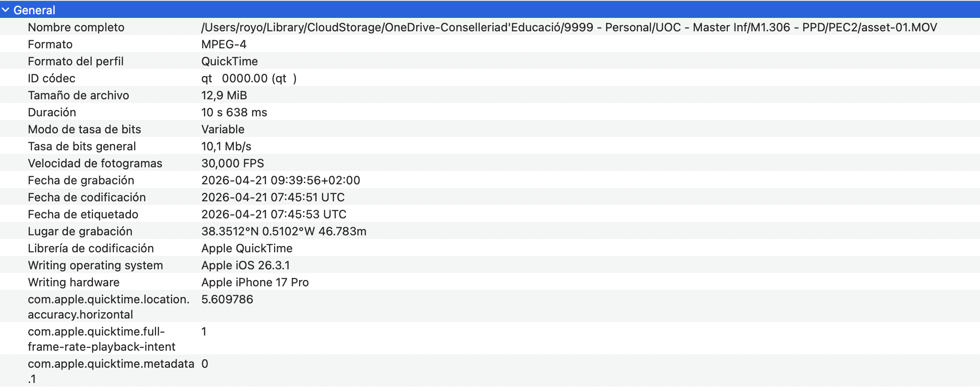The width and height of the screenshot is (980, 391).
Task: Click the QuickTime profile format value
Action: [x=229, y=61]
